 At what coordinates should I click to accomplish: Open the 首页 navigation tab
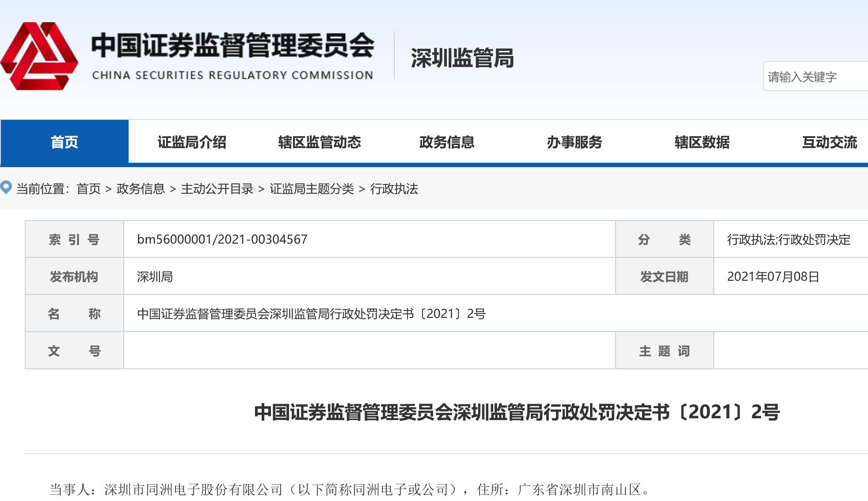(65, 142)
